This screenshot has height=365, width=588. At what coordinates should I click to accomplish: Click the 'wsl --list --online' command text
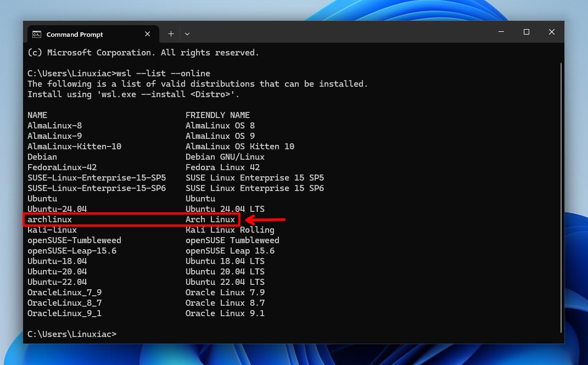[163, 74]
